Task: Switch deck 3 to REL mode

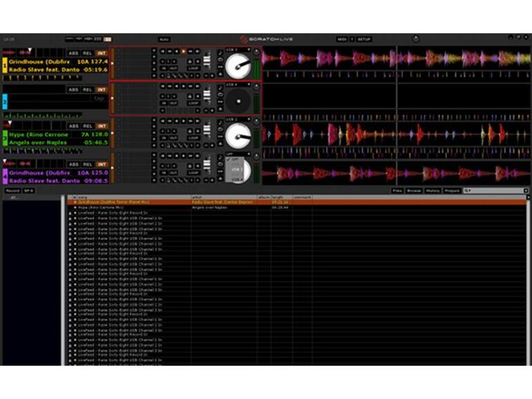Action: [x=87, y=126]
